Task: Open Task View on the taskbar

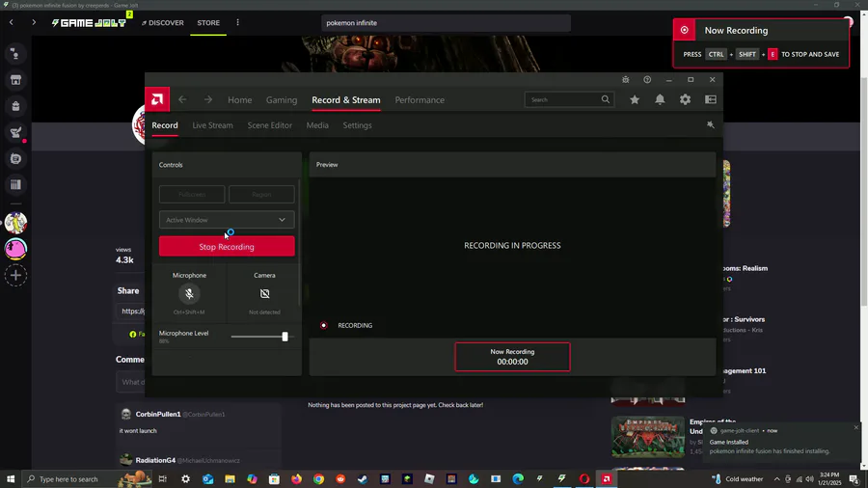Action: click(162, 479)
